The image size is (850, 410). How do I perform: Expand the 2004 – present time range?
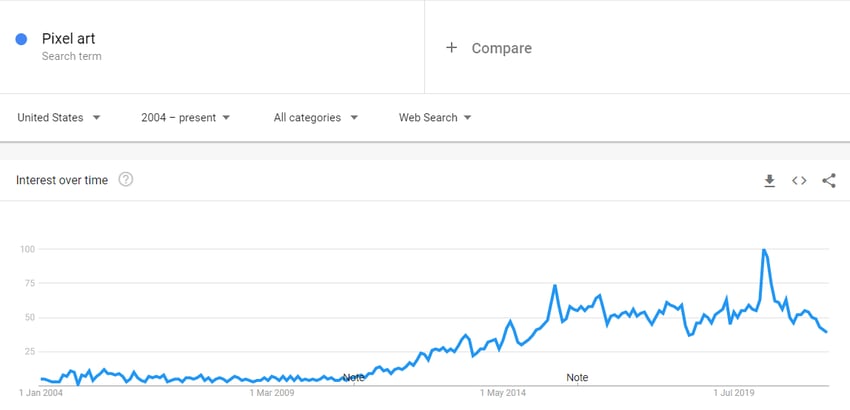point(186,118)
